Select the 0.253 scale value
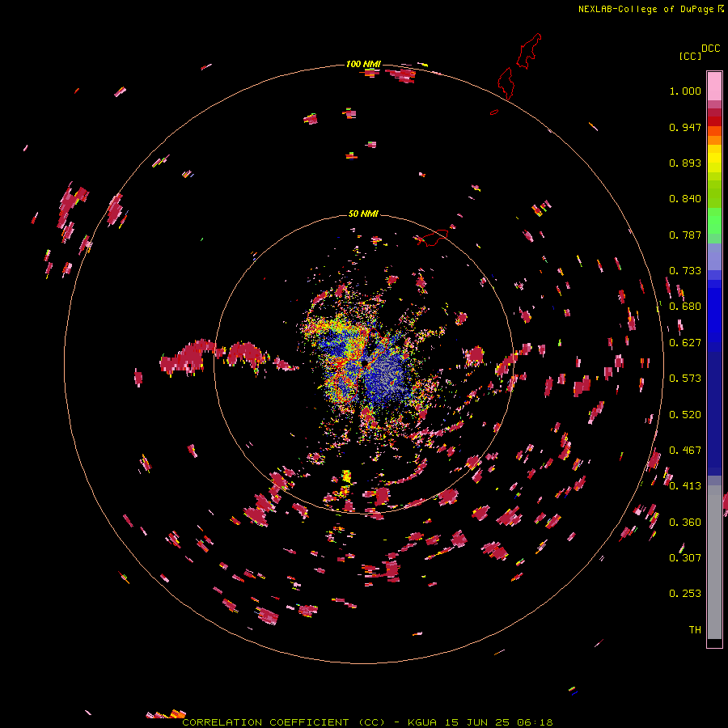This screenshot has width=728, height=728. (685, 594)
